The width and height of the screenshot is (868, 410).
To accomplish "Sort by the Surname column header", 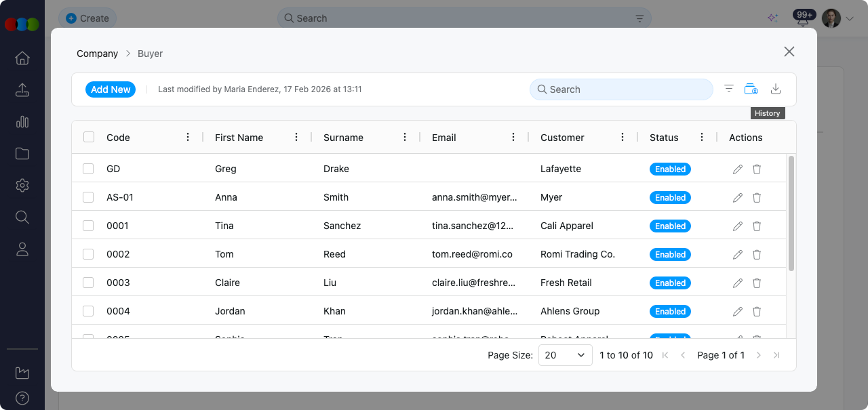I will [343, 138].
